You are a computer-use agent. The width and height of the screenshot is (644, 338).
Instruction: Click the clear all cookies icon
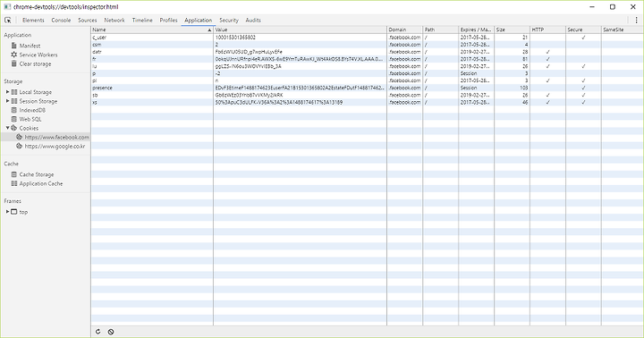click(111, 332)
